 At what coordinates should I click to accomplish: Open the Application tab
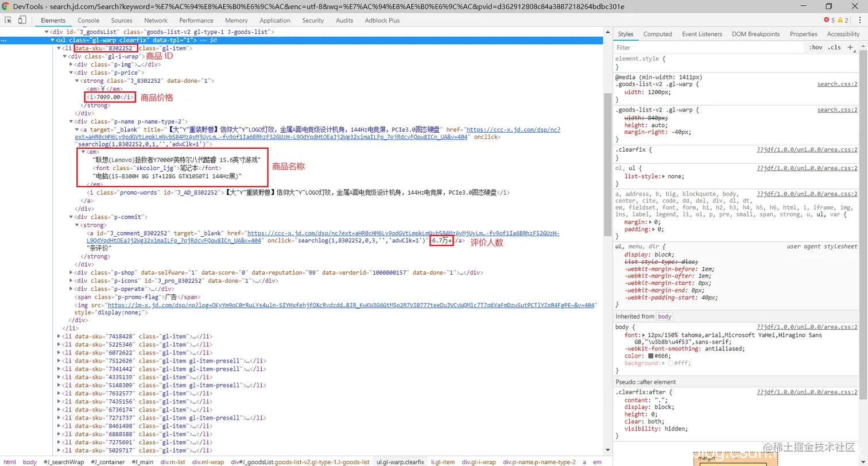(275, 20)
